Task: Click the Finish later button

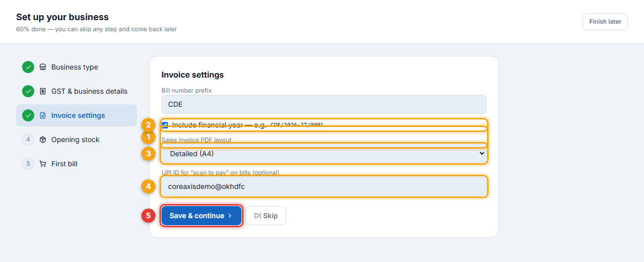Action: coord(605,22)
